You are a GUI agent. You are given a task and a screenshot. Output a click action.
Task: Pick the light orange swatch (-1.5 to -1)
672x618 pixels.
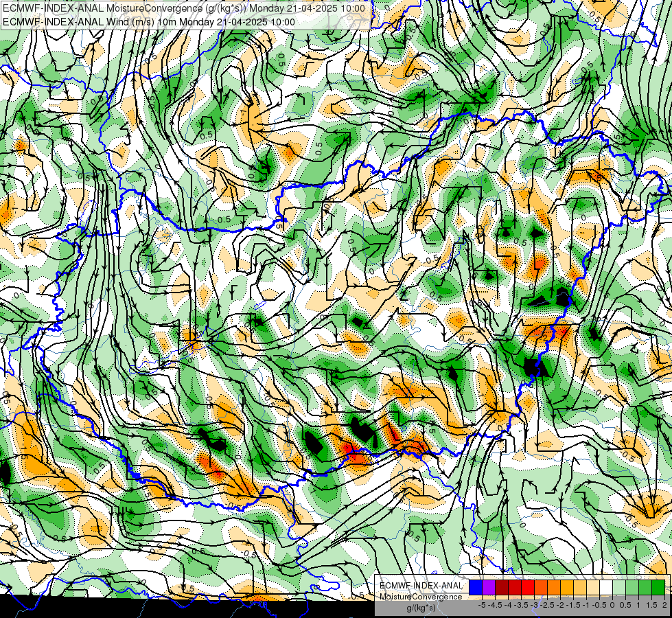[x=580, y=587]
